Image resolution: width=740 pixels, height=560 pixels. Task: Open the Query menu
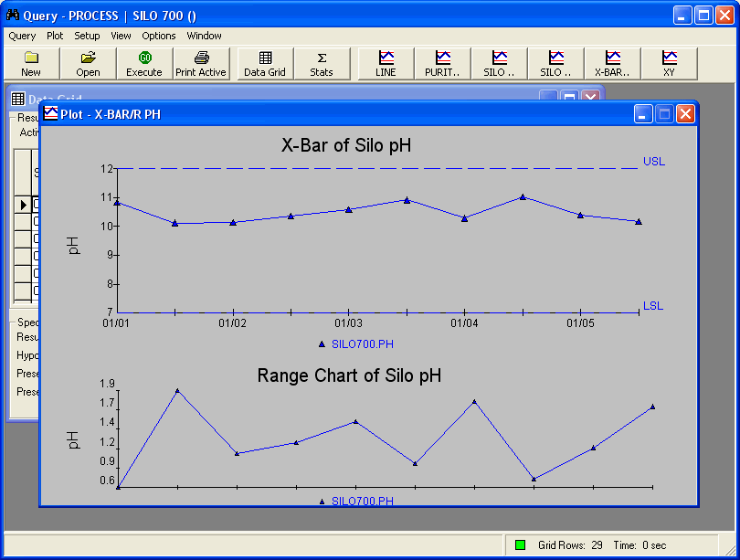[x=22, y=36]
